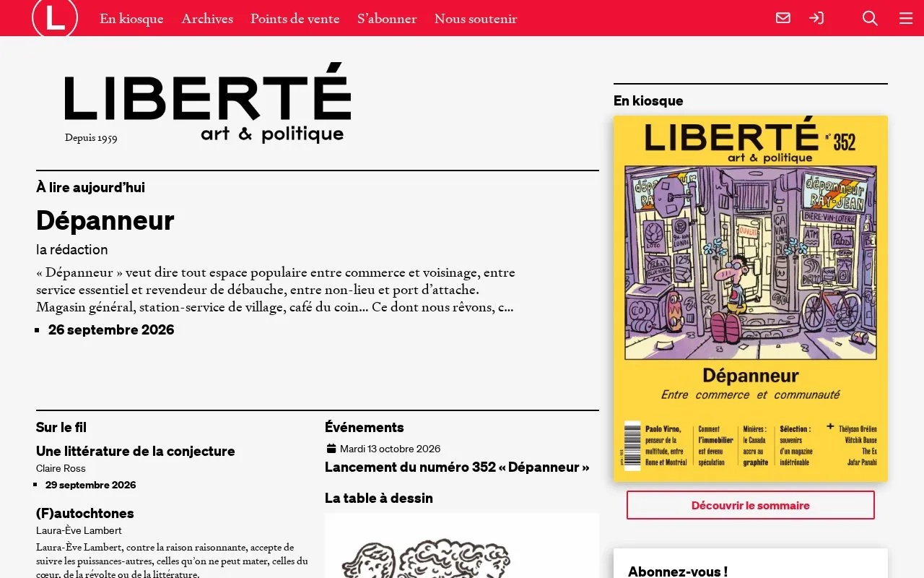
Task: Open Une littérature de la conjecture article
Action: (136, 451)
